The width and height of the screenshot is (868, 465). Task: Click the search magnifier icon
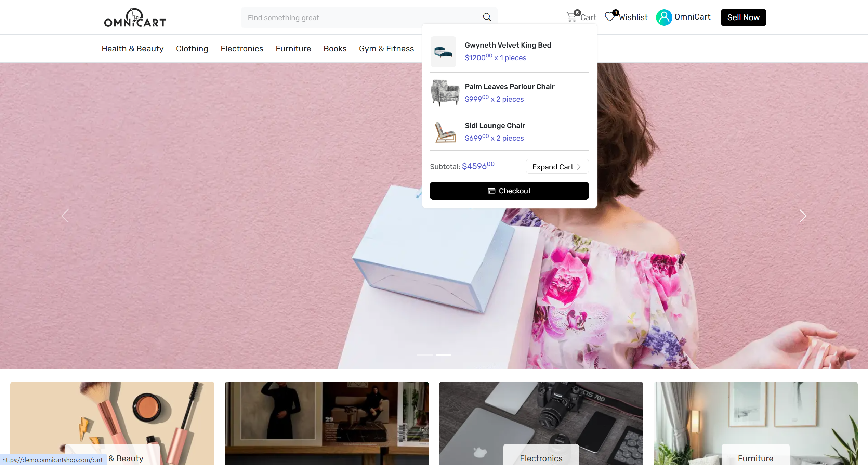[487, 17]
